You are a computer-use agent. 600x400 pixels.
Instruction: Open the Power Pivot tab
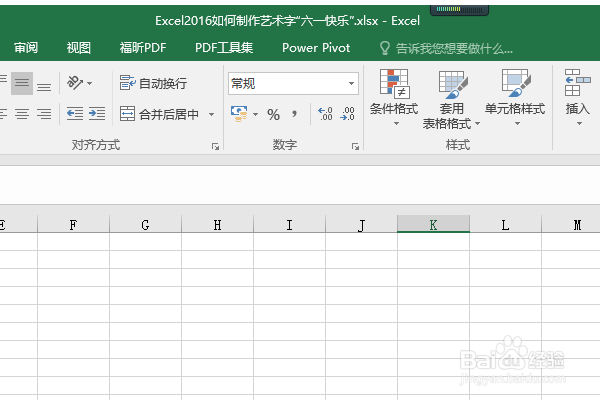pos(316,48)
